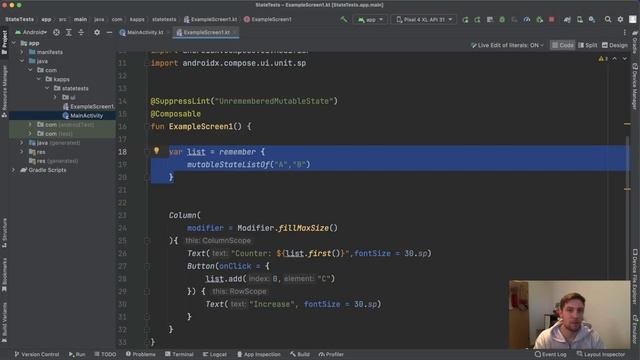This screenshot has height=360, width=640.
Task: Open the Terminal tool window
Action: [x=179, y=354]
